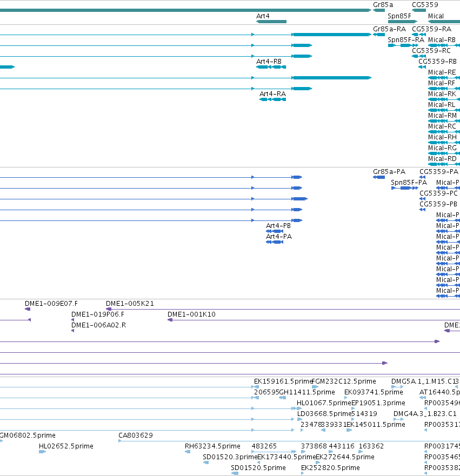Click the CG5359-PA protein feature

422,177
